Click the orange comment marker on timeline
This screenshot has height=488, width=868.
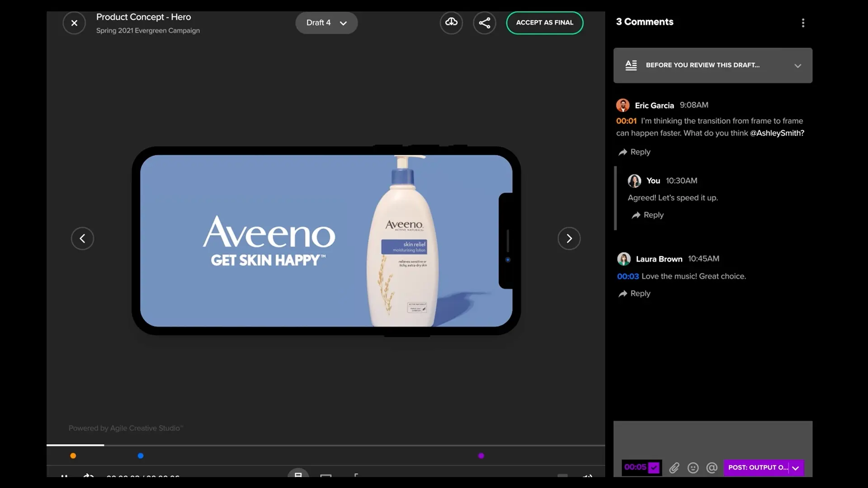pyautogui.click(x=73, y=456)
